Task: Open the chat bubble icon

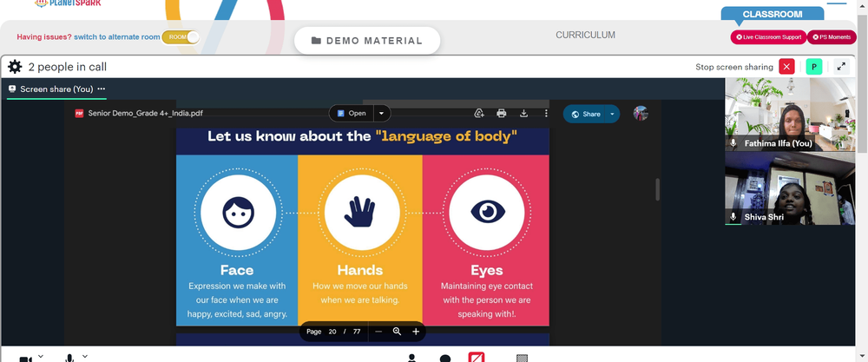Action: click(445, 359)
